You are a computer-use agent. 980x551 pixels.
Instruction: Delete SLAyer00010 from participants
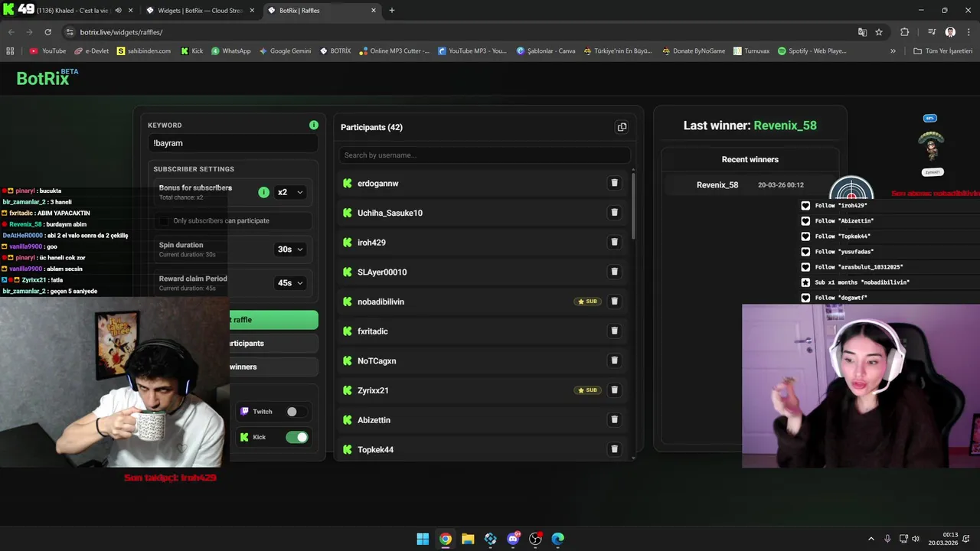pyautogui.click(x=614, y=272)
